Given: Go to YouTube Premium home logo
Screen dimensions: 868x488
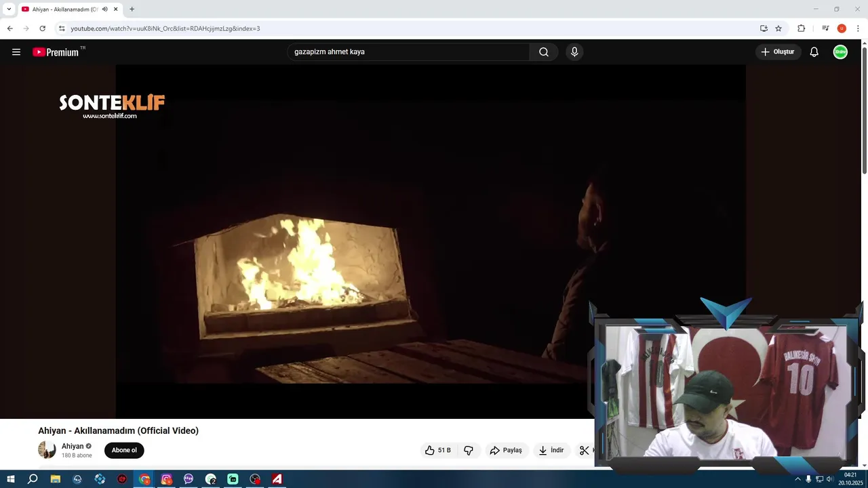Looking at the screenshot, I should 57,52.
